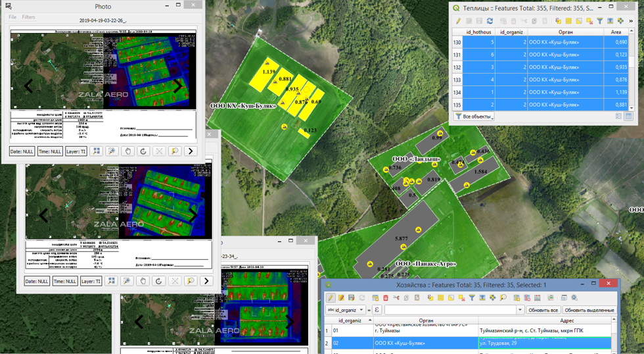Viewport: 644px width, 354px height.
Task: Delete field in Хозяйства table toolbar
Action: click(x=527, y=297)
